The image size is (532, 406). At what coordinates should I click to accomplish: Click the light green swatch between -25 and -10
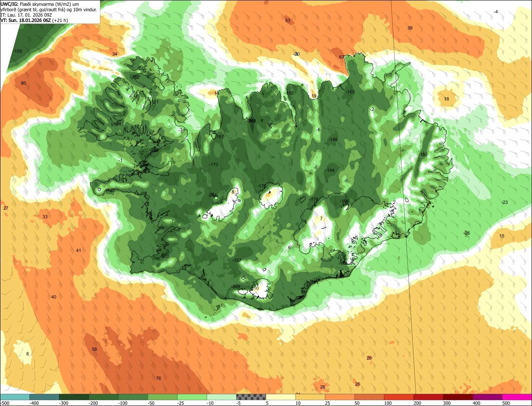(x=192, y=397)
